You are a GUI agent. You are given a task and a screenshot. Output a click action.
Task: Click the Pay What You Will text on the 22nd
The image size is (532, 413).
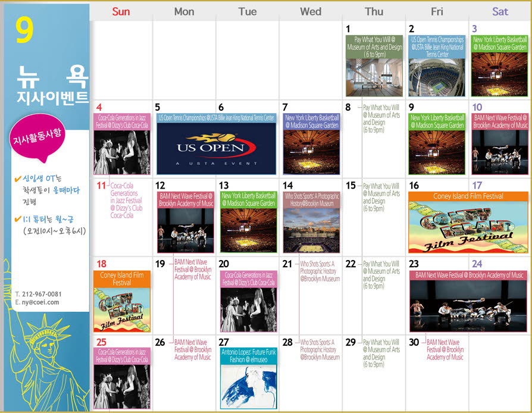pos(381,275)
